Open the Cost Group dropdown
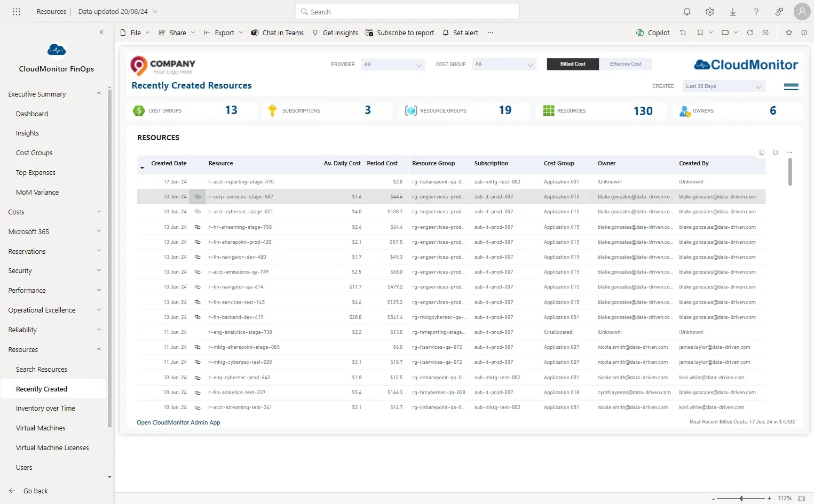This screenshot has height=504, width=814. 504,65
